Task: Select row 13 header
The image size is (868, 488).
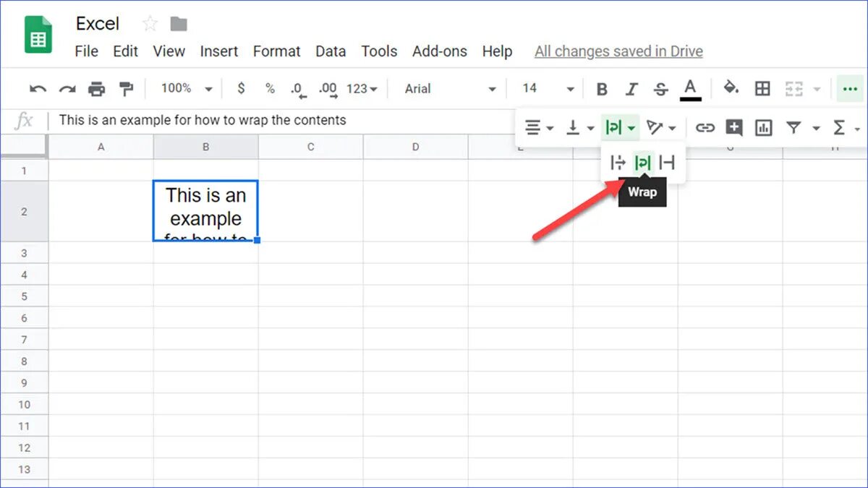Action: [24, 469]
